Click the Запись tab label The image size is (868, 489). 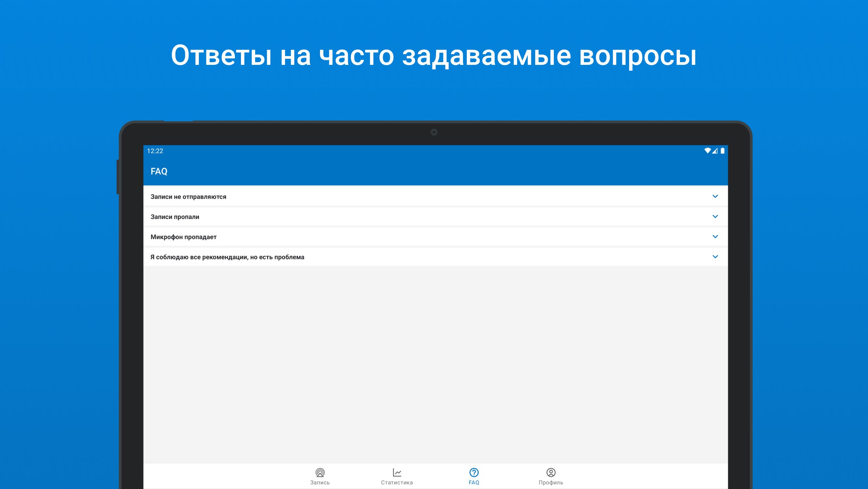(x=320, y=483)
